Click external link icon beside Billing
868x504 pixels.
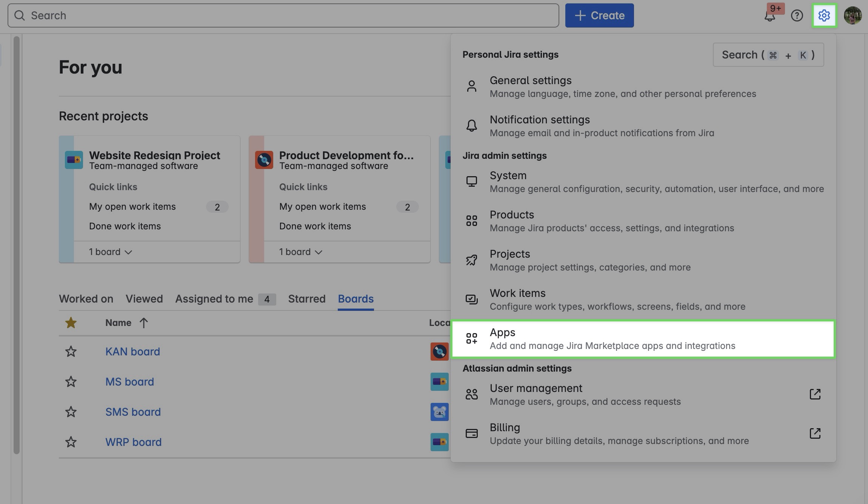pyautogui.click(x=815, y=433)
